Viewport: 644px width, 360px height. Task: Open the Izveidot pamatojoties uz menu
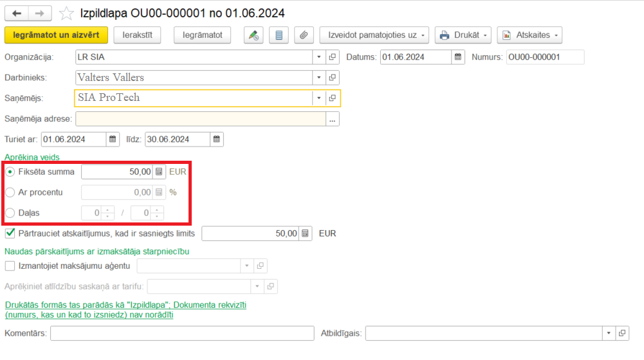[374, 35]
